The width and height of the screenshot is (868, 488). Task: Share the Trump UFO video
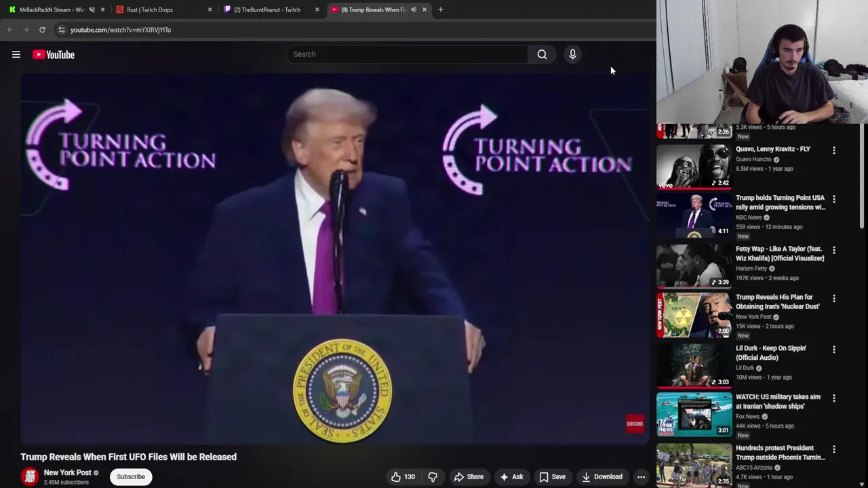pyautogui.click(x=469, y=476)
